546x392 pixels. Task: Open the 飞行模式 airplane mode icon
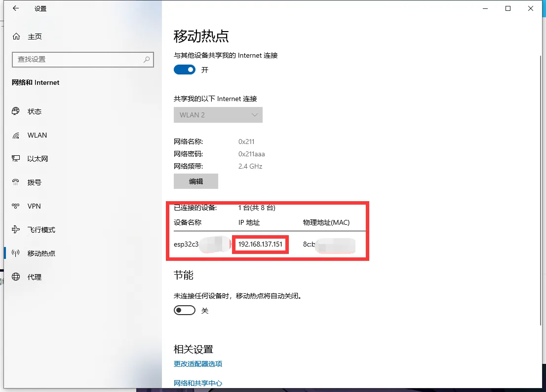point(16,230)
